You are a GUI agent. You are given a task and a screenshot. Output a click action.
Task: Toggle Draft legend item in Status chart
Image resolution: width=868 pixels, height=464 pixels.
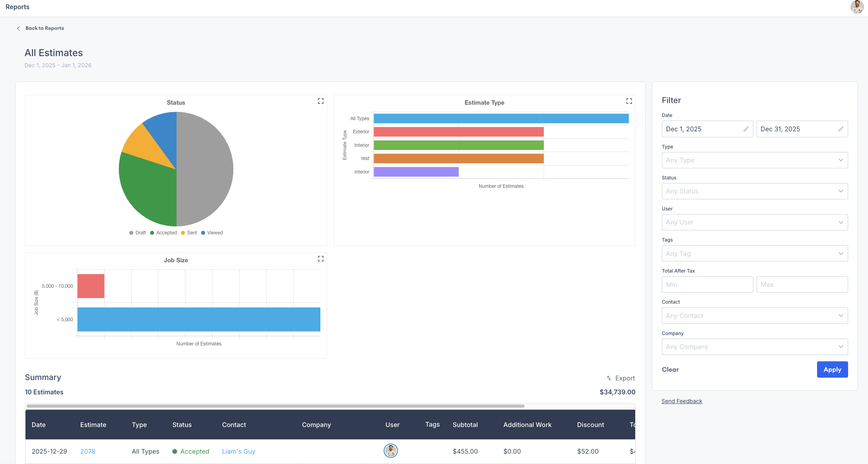click(x=138, y=233)
